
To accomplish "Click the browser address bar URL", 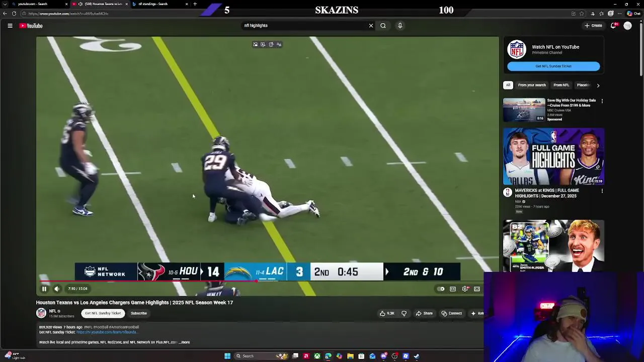I will pos(68,14).
